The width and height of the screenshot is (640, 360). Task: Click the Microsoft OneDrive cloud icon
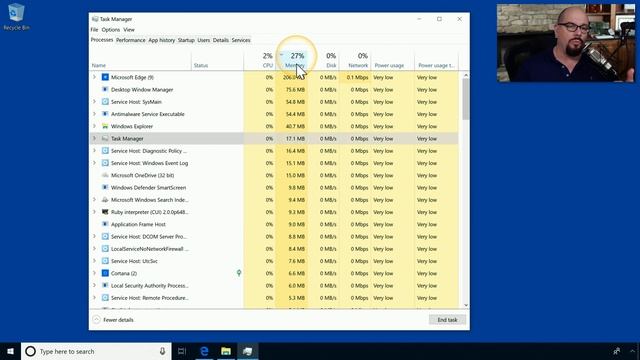pos(105,175)
